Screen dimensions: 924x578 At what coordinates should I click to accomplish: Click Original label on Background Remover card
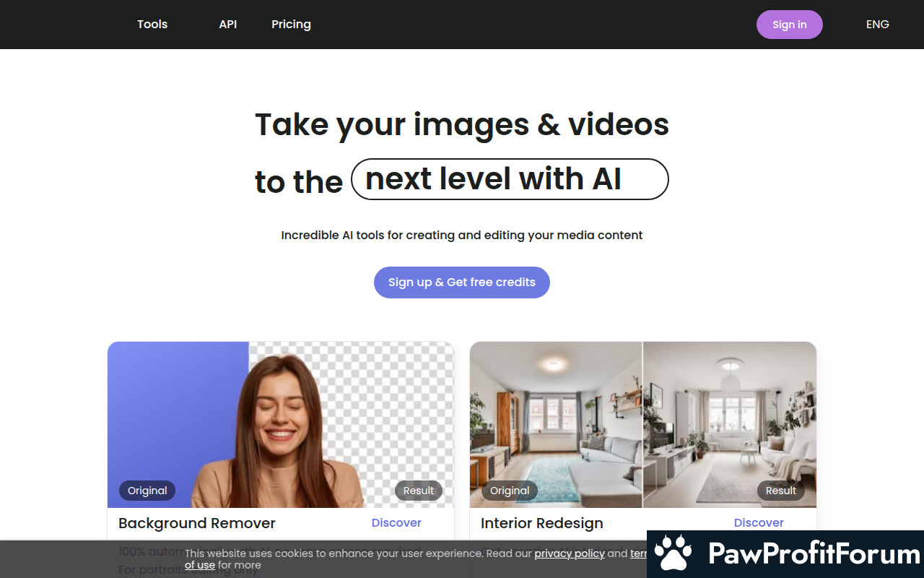147,491
